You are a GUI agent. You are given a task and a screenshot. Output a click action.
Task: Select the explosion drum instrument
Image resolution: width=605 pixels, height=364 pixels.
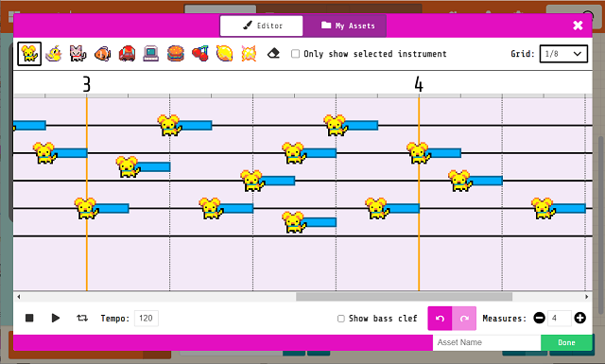pyautogui.click(x=249, y=54)
